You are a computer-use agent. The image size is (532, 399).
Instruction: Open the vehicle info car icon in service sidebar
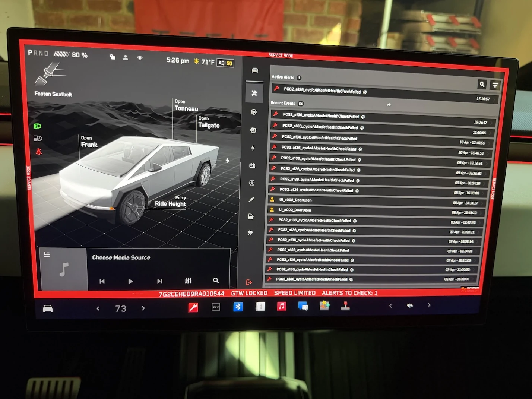tap(255, 70)
